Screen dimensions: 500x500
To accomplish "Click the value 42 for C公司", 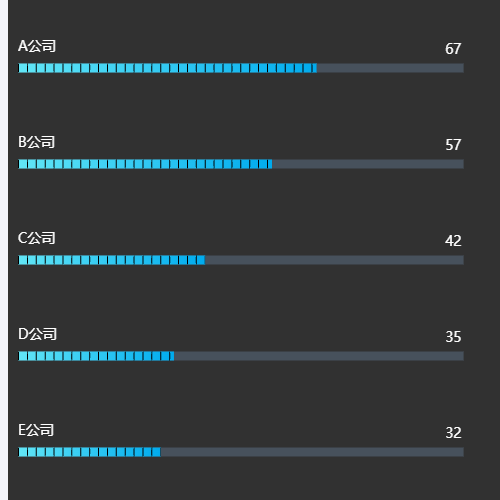I will pyautogui.click(x=453, y=241).
